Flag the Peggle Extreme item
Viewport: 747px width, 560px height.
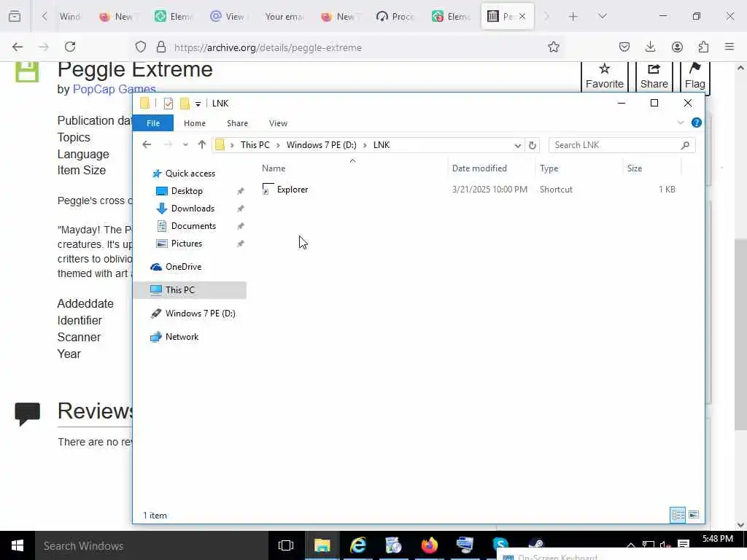point(694,76)
